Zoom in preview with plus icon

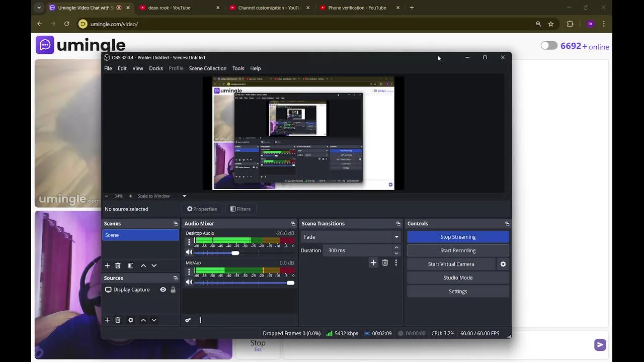130,196
